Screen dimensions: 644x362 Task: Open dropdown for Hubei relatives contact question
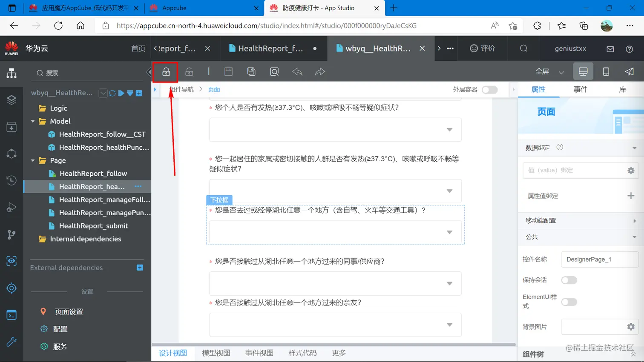coord(335,325)
